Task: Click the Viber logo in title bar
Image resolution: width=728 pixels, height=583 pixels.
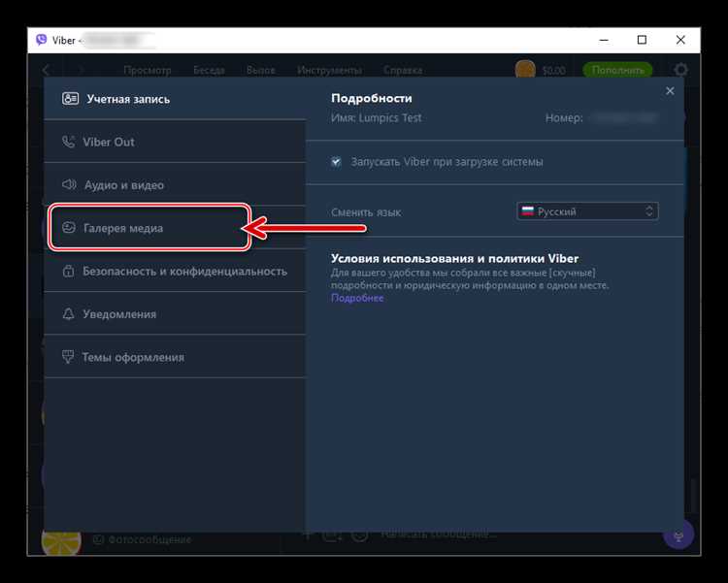Action: (42, 40)
